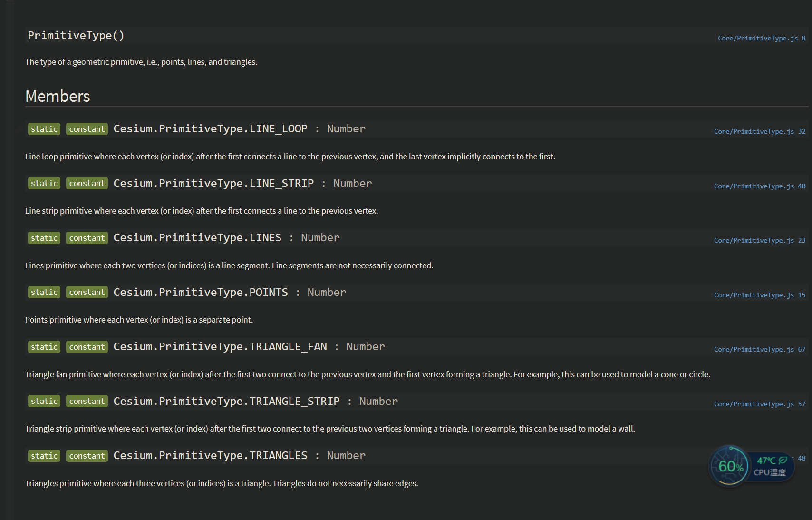Select the Cesium.PrimitiveType.LINES member heading

197,237
